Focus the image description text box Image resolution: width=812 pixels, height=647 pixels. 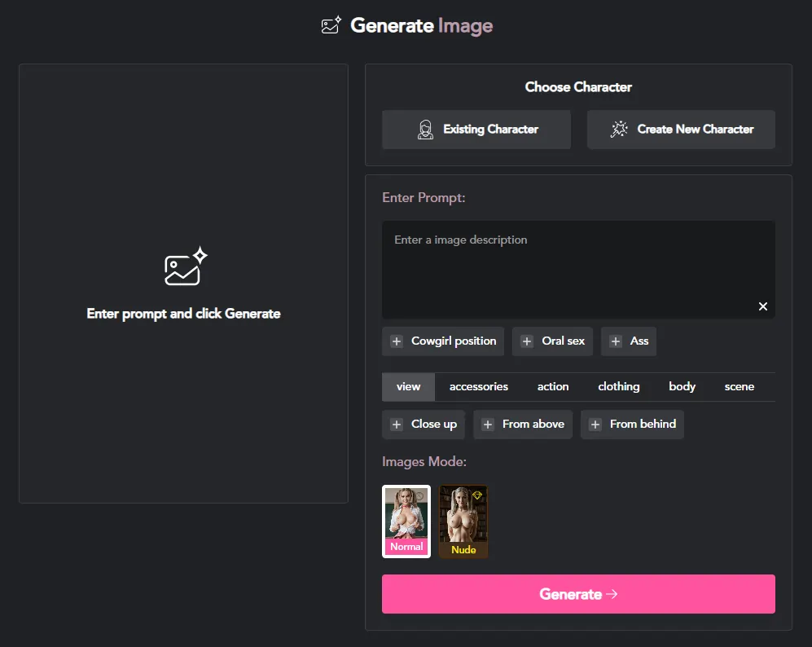point(578,270)
